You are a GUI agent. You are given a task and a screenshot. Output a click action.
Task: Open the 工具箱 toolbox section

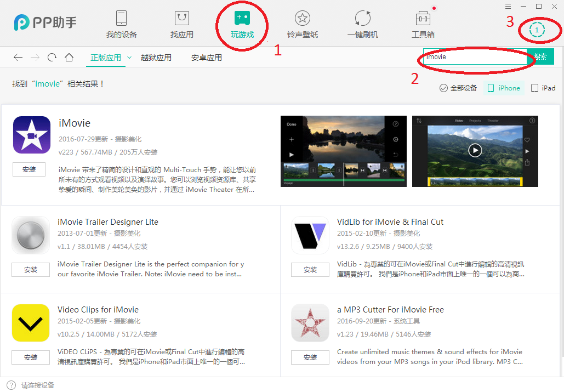(x=423, y=25)
